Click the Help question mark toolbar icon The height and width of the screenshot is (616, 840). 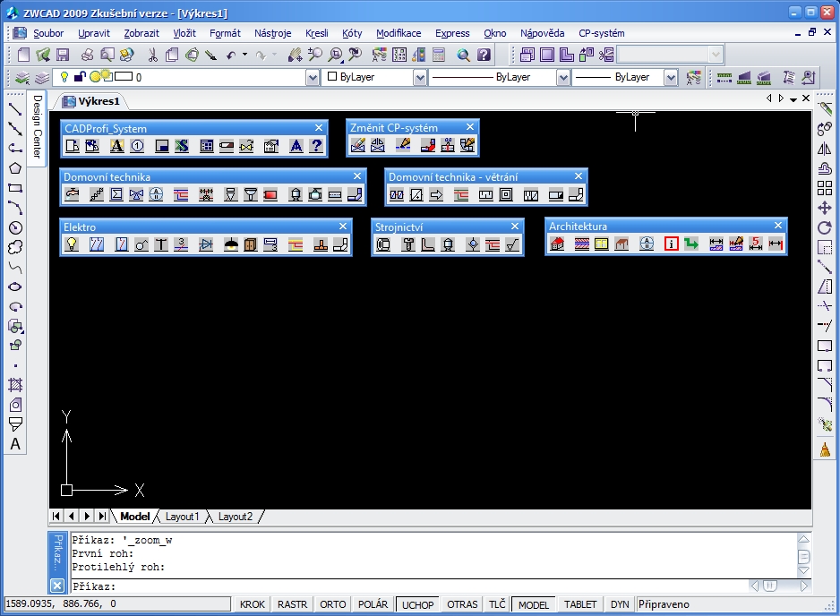click(484, 55)
